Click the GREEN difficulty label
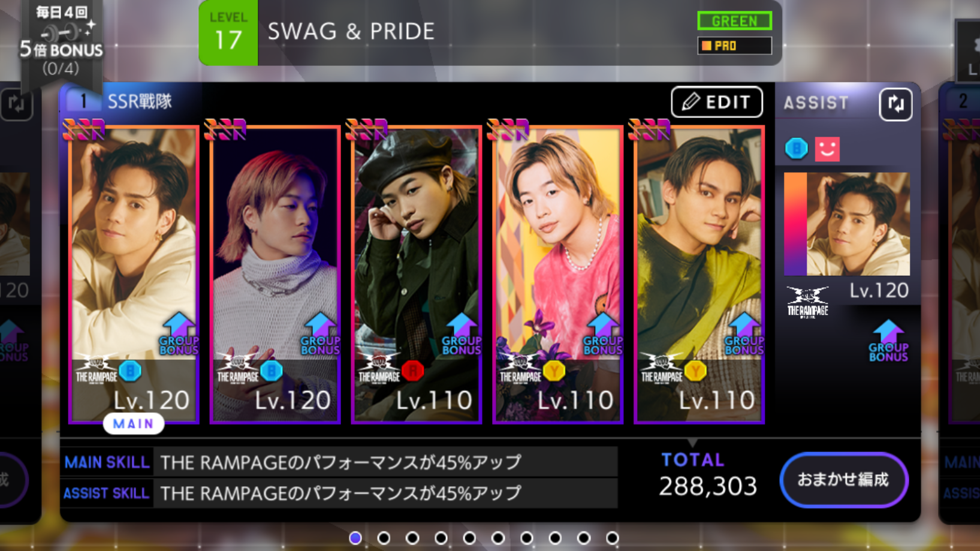This screenshot has height=551, width=980. coord(734,21)
